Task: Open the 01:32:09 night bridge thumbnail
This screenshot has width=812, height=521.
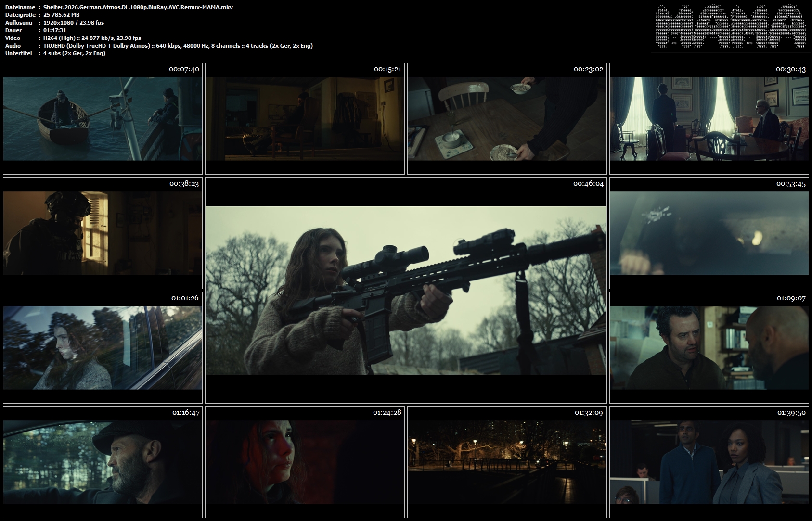Action: click(507, 462)
